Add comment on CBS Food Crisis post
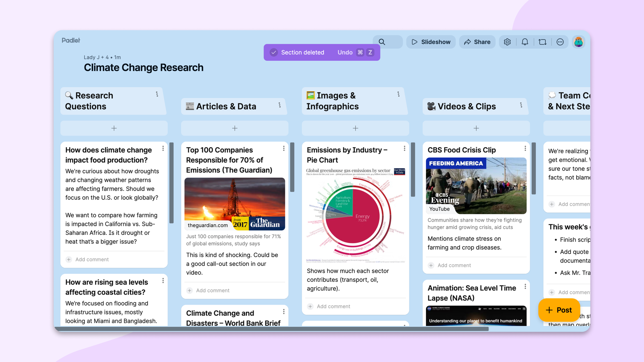644x362 pixels. [454, 265]
